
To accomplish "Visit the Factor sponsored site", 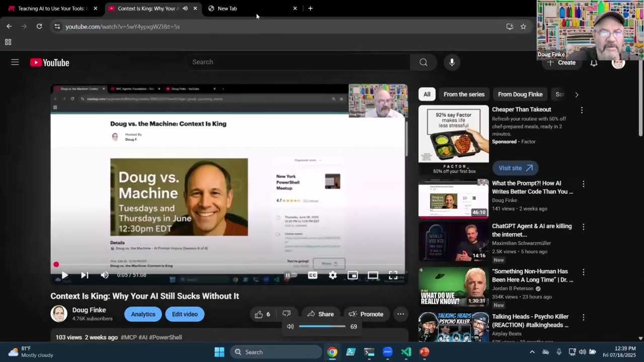I will point(515,168).
